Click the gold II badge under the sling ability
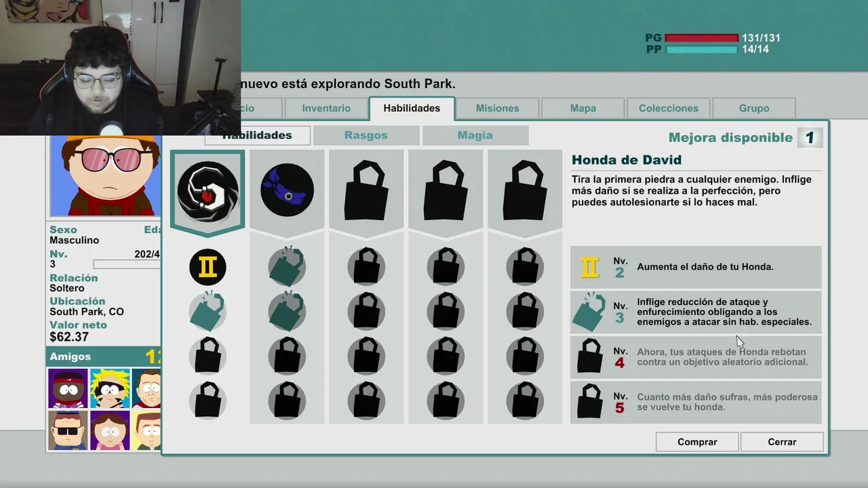Image resolution: width=868 pixels, height=488 pixels. [208, 267]
